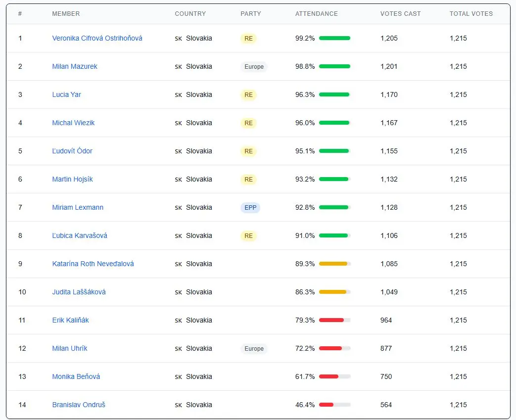Sort table by Attendance column header
This screenshot has height=420, width=516.
pyautogui.click(x=316, y=14)
